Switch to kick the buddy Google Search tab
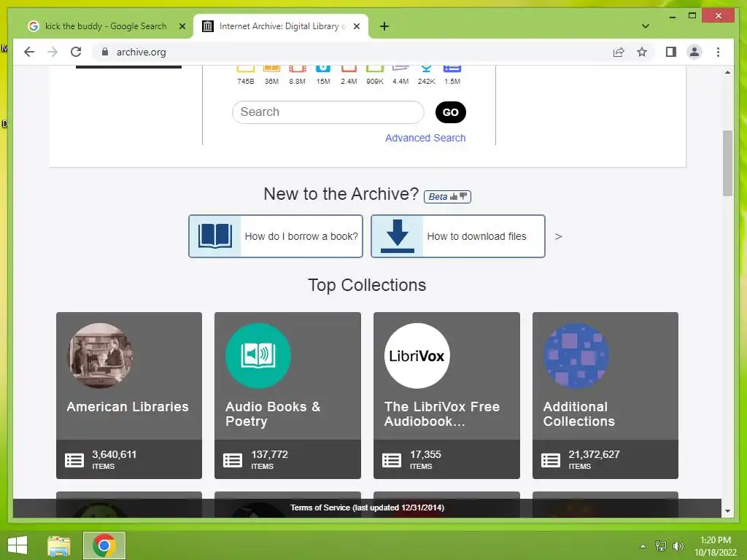This screenshot has height=560, width=747. [105, 26]
